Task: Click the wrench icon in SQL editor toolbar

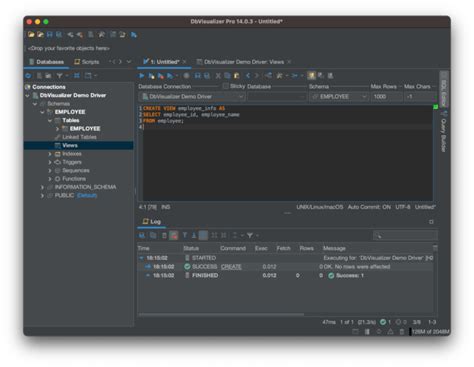Action: (x=279, y=76)
